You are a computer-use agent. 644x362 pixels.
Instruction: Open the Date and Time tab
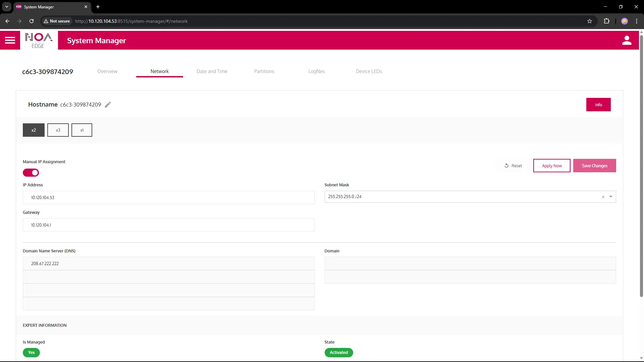pyautogui.click(x=212, y=71)
